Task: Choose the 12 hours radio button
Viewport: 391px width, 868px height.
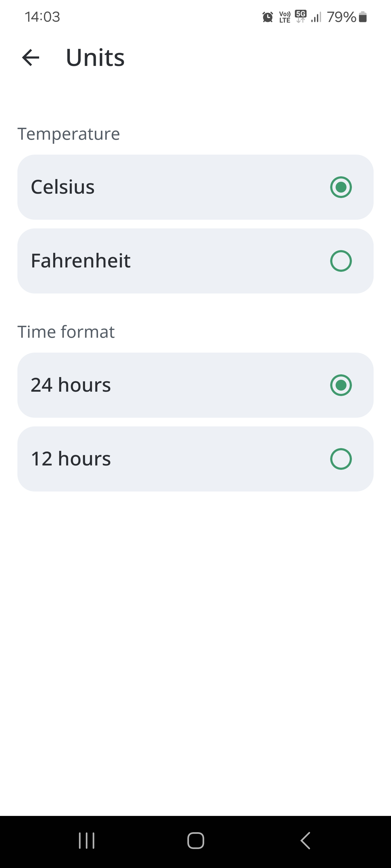Action: 341,459
